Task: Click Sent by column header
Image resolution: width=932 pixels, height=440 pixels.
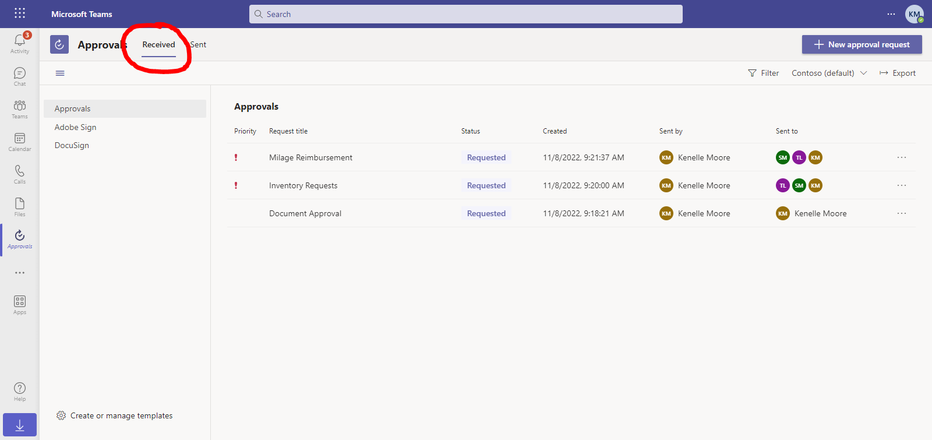Action: pos(671,131)
